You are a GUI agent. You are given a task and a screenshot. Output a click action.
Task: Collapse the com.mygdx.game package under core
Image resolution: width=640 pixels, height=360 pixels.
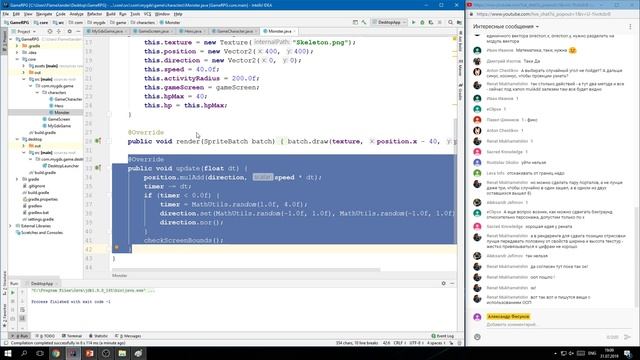31,86
